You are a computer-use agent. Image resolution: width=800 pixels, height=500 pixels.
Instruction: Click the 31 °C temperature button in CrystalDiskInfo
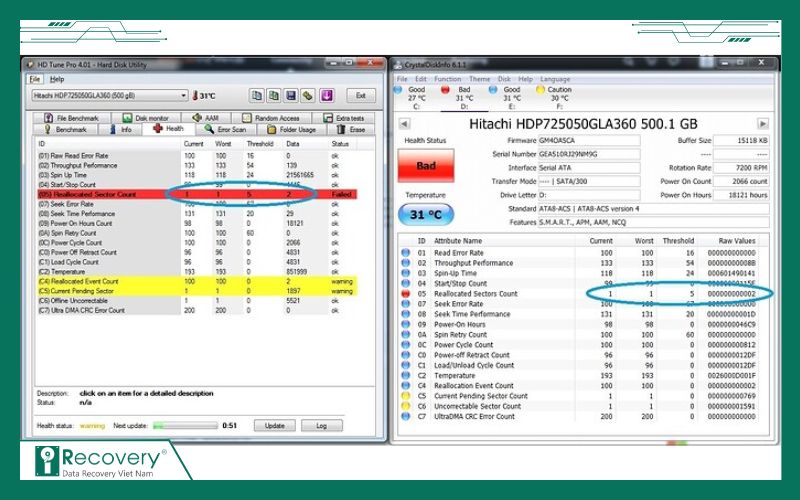pyautogui.click(x=426, y=214)
